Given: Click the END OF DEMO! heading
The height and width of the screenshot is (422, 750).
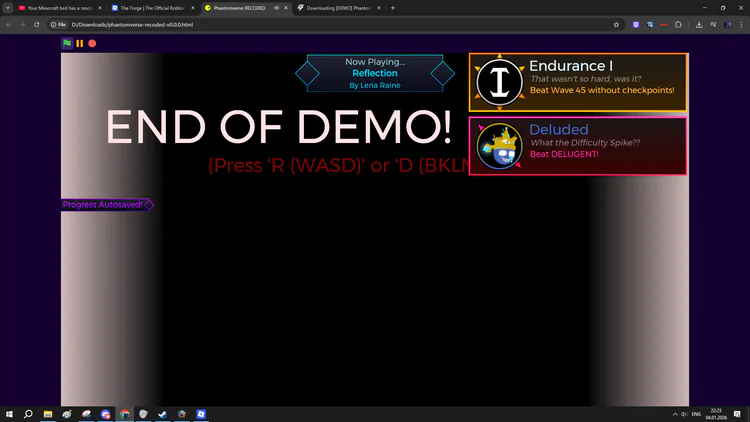Looking at the screenshot, I should [278, 127].
